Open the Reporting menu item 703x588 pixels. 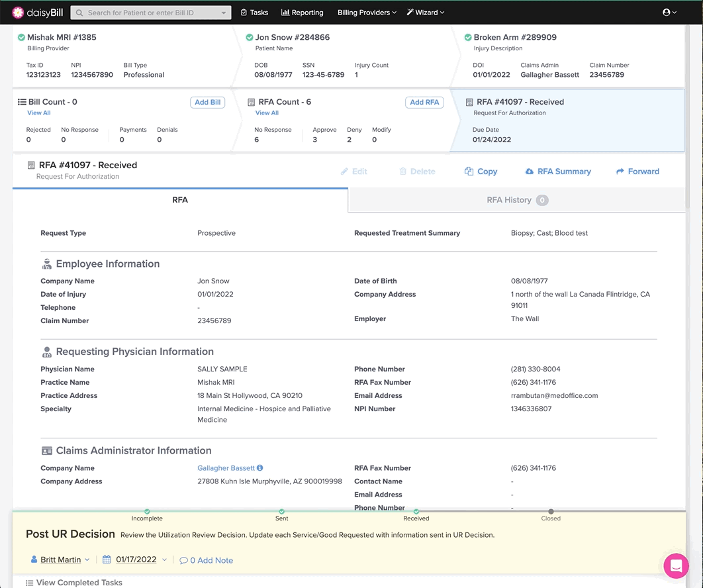[x=302, y=13]
